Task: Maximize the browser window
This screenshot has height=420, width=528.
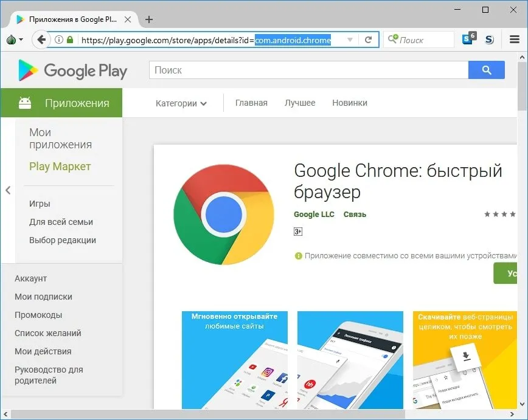Action: coord(485,10)
